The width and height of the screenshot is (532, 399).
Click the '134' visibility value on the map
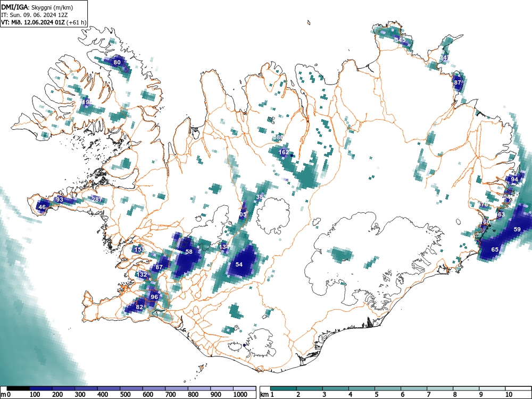pos(225,247)
